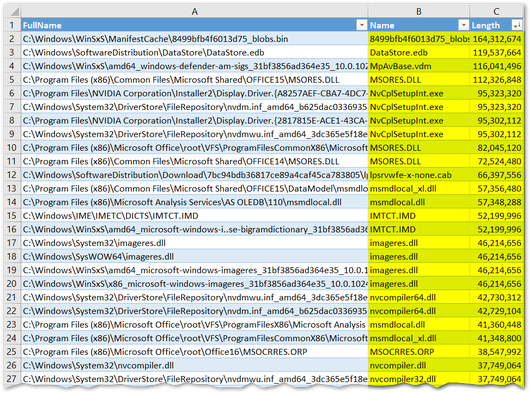Click length value 119,537,664
This screenshot has width=530, height=394.
(496, 52)
